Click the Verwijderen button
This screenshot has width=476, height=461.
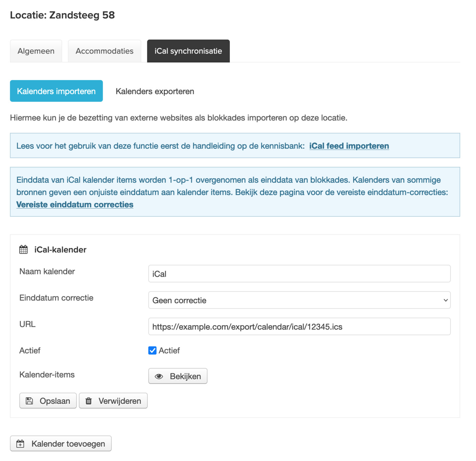(x=113, y=401)
